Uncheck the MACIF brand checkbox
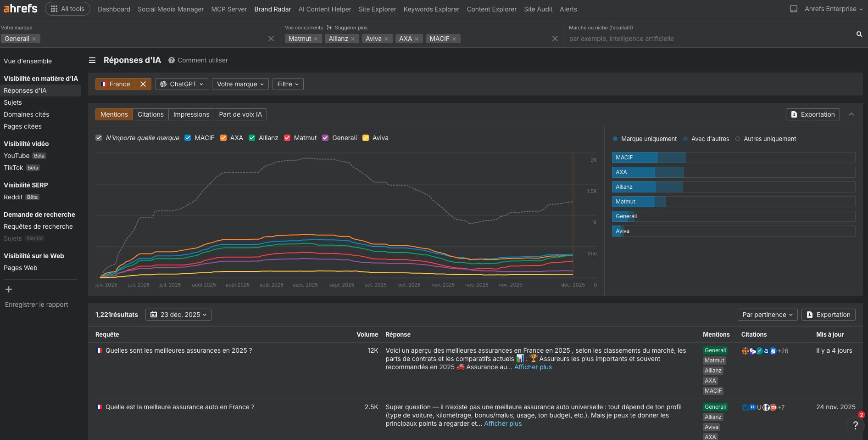Screen dimensions: 868x440 coord(187,138)
